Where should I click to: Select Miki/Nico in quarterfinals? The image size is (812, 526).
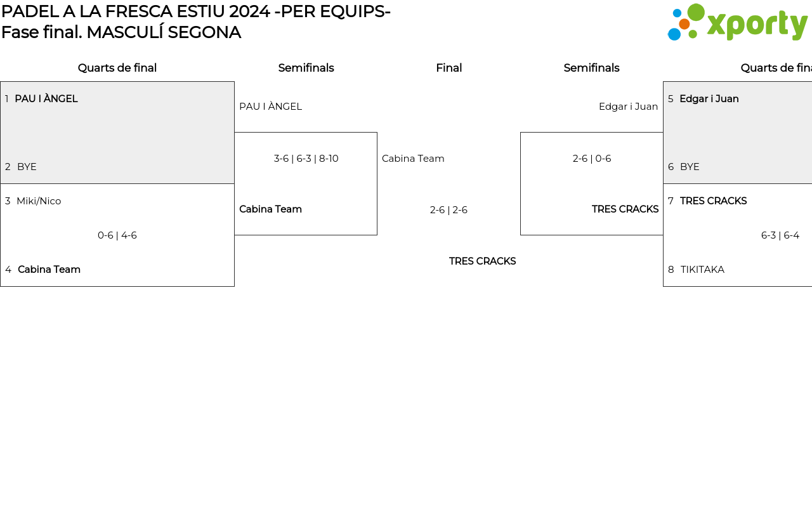39,201
